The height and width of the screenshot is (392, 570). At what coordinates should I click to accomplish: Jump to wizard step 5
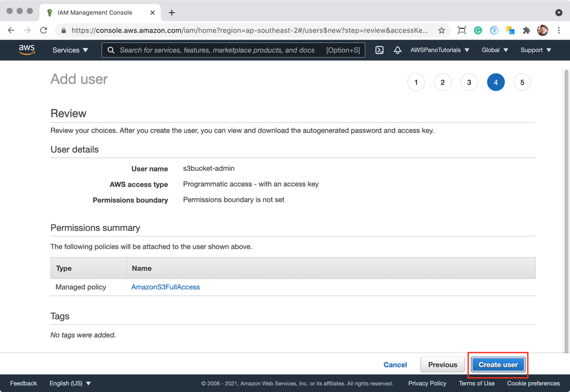coord(522,83)
